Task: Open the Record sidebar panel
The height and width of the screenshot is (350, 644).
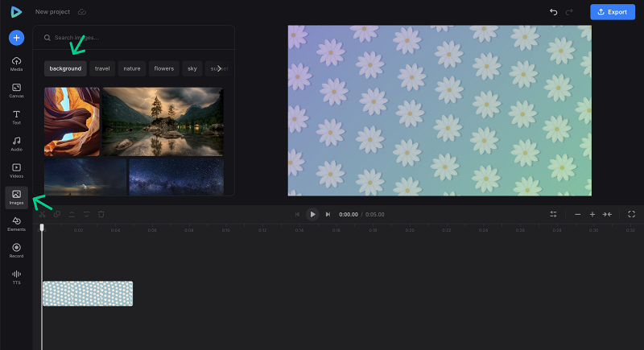Action: tap(16, 251)
